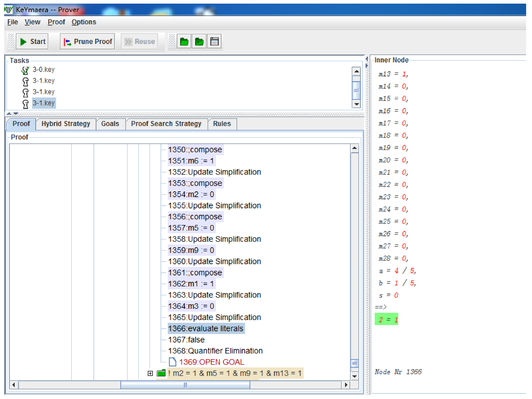Viewport: 532px width, 399px height.
Task: Click the green play Start button
Action: [32, 42]
